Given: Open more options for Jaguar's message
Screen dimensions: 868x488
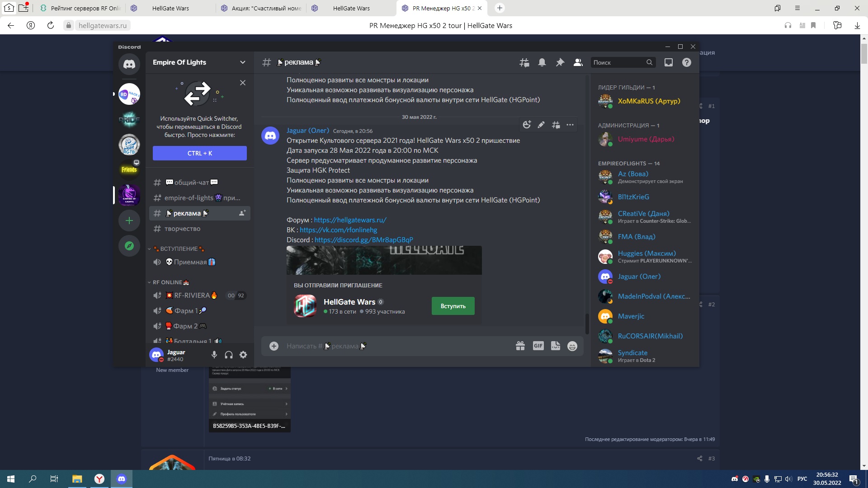Looking at the screenshot, I should (x=570, y=125).
